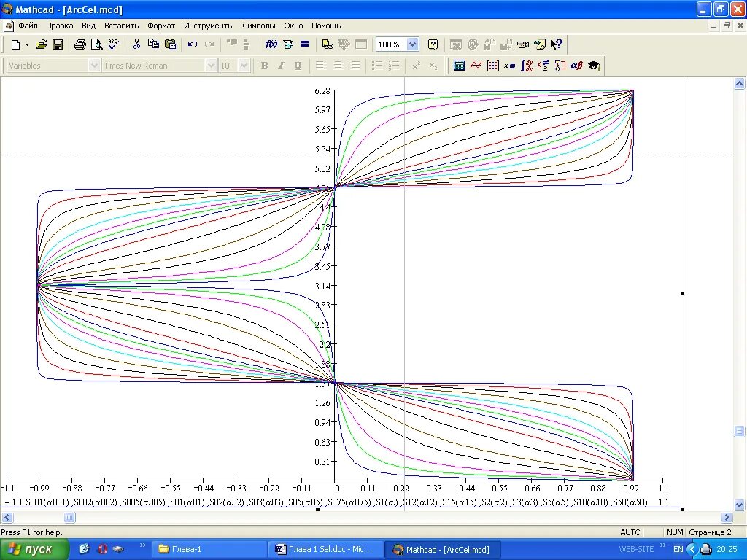
Task: Click the Insert Unit measuring cup icon
Action: [288, 44]
